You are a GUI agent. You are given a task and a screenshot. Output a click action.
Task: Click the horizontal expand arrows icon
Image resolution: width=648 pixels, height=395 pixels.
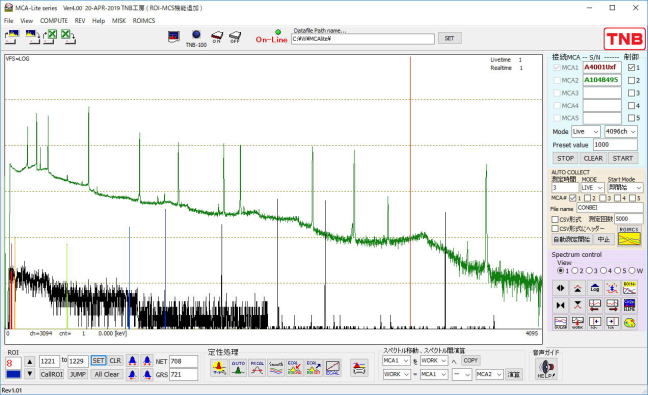560,288
